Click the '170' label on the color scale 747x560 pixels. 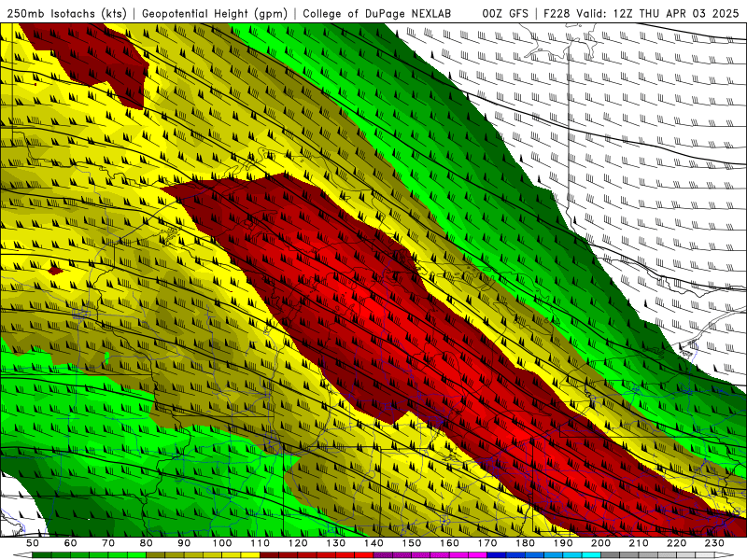point(487,543)
